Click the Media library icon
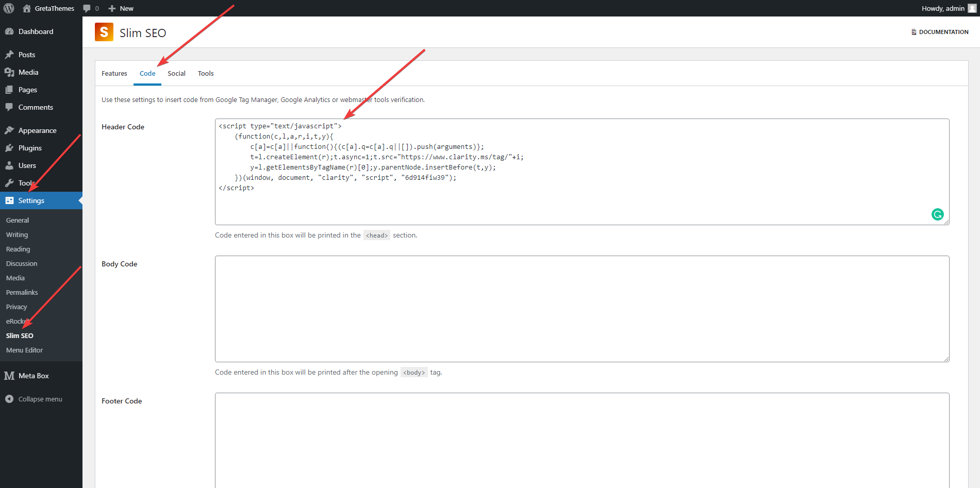 pos(9,72)
